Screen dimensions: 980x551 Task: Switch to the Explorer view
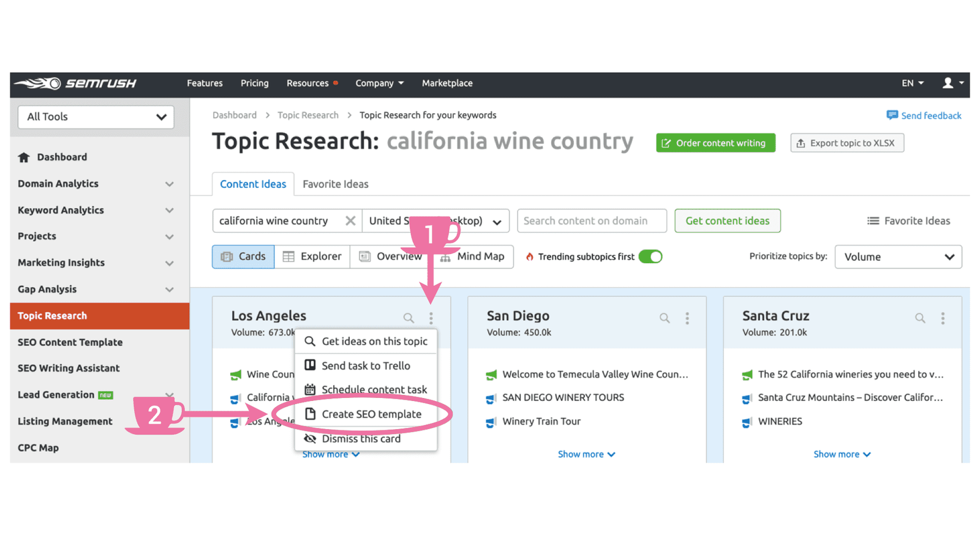312,257
